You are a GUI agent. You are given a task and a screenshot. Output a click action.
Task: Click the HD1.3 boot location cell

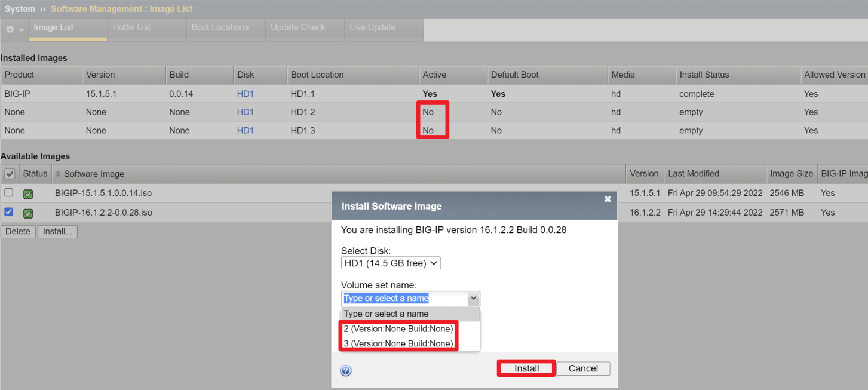coord(303,131)
